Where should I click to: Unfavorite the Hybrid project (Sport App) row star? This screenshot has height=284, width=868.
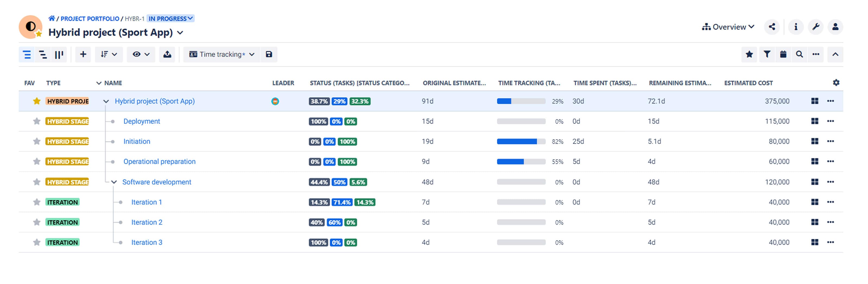(37, 101)
